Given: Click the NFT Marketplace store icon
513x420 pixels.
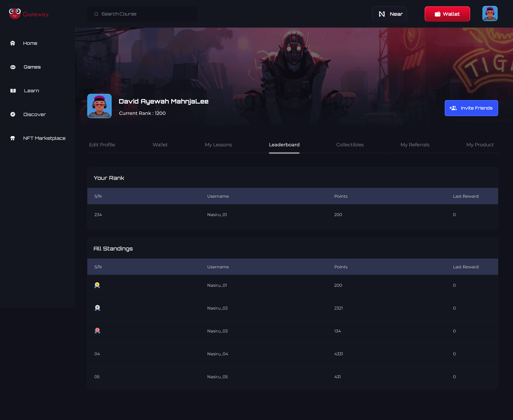Looking at the screenshot, I should (x=13, y=138).
